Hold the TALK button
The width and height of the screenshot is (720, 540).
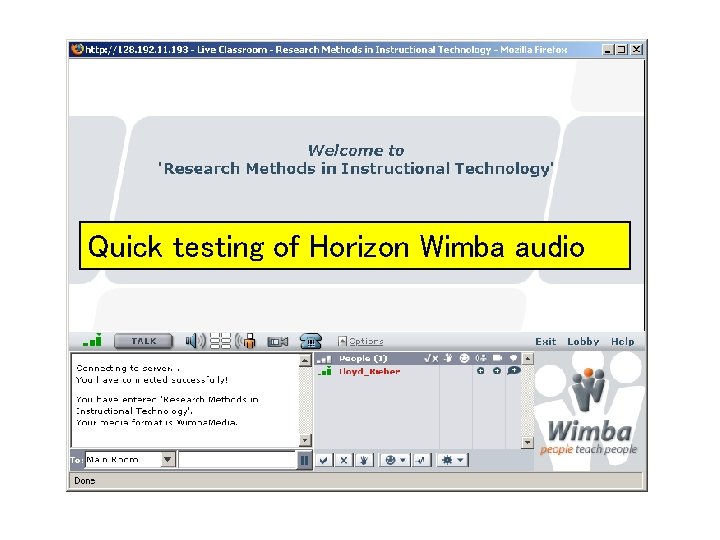point(144,341)
